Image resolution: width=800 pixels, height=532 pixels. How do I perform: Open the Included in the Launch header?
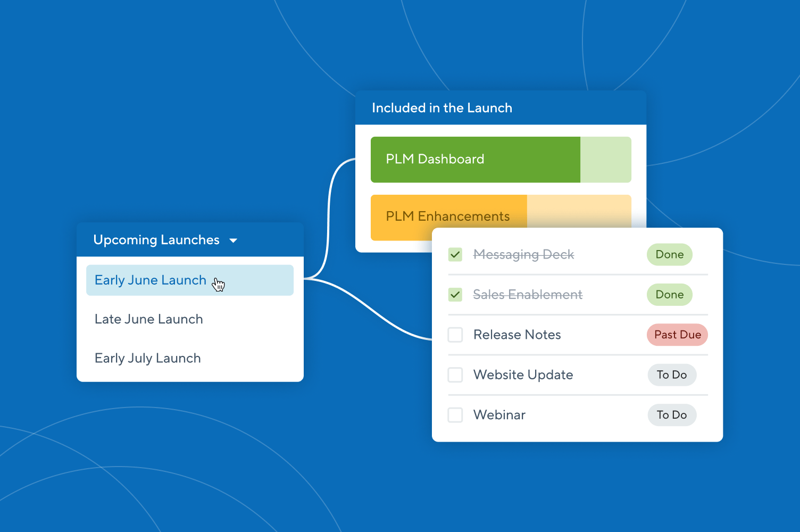441,107
